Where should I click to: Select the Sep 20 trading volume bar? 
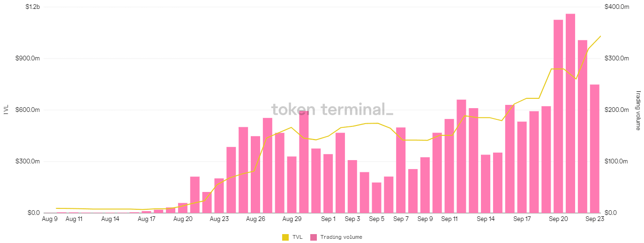point(558,116)
